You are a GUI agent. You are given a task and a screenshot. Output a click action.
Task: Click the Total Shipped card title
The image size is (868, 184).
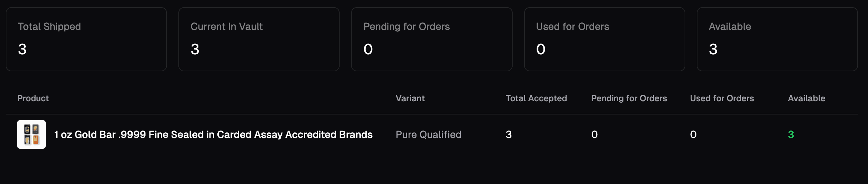49,26
